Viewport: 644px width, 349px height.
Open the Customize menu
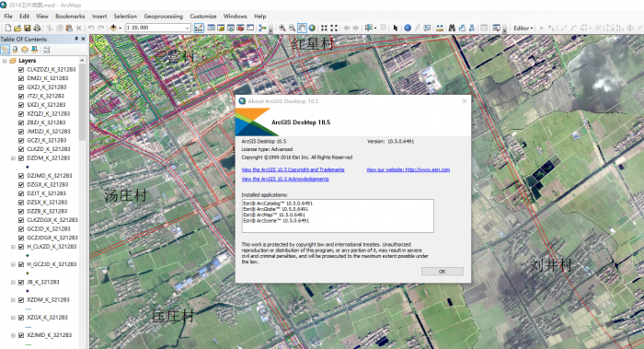[203, 16]
